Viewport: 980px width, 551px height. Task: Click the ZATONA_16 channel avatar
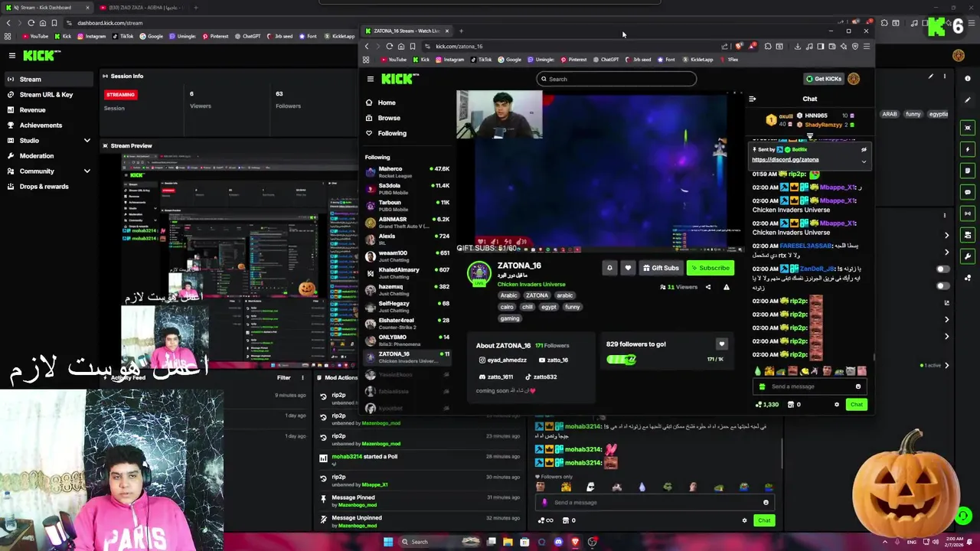479,273
